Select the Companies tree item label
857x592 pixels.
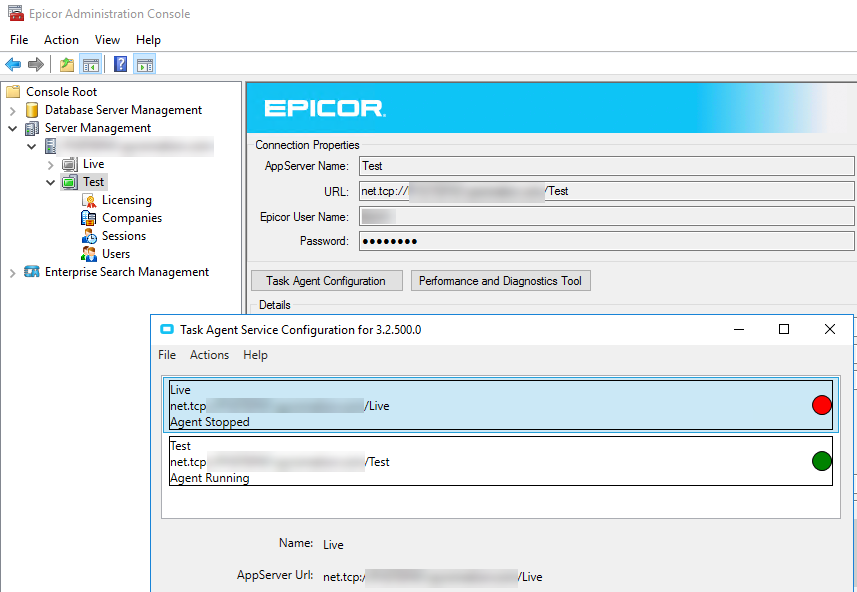coord(132,218)
